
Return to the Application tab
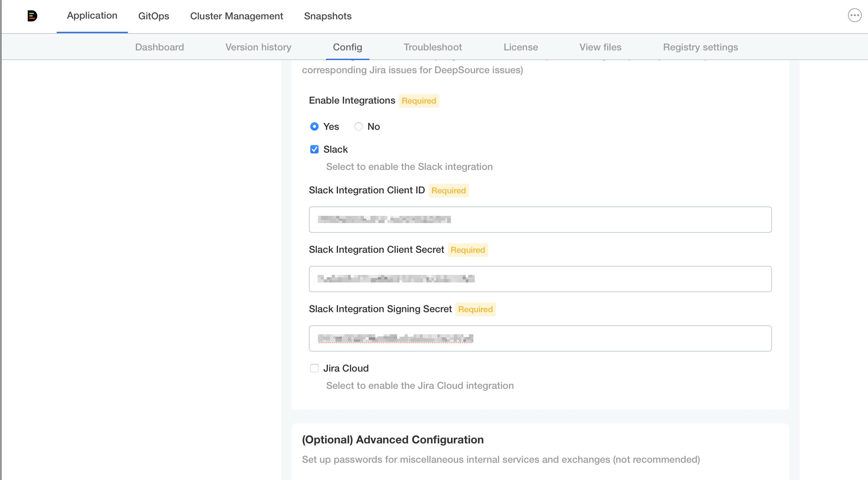(x=92, y=16)
